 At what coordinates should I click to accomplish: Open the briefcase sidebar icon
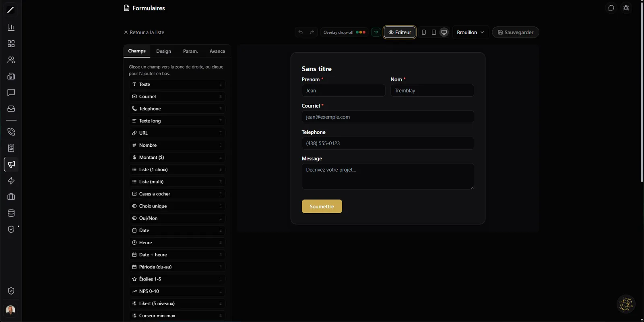coord(11,197)
